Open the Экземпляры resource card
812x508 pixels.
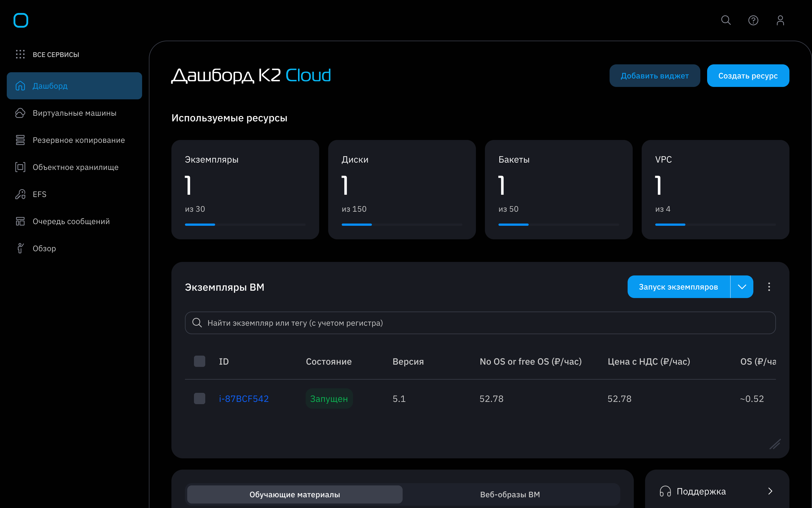245,189
